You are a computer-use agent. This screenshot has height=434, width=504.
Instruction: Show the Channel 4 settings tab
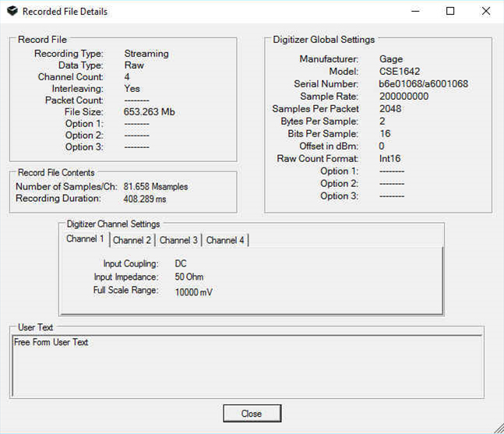pyautogui.click(x=225, y=240)
